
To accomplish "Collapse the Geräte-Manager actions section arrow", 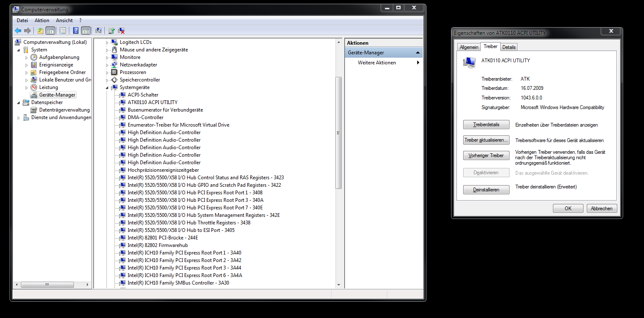I will [x=418, y=53].
